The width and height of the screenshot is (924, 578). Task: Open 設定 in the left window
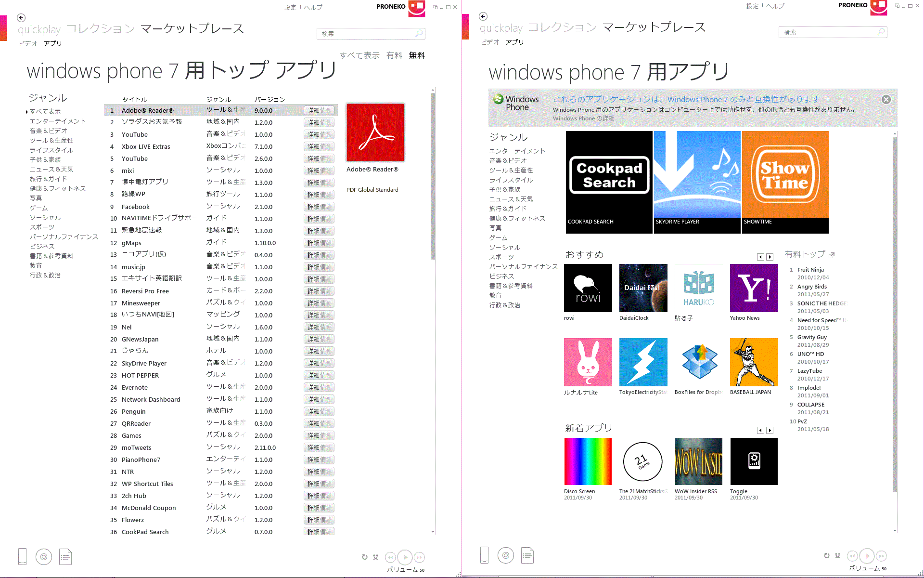coord(290,7)
